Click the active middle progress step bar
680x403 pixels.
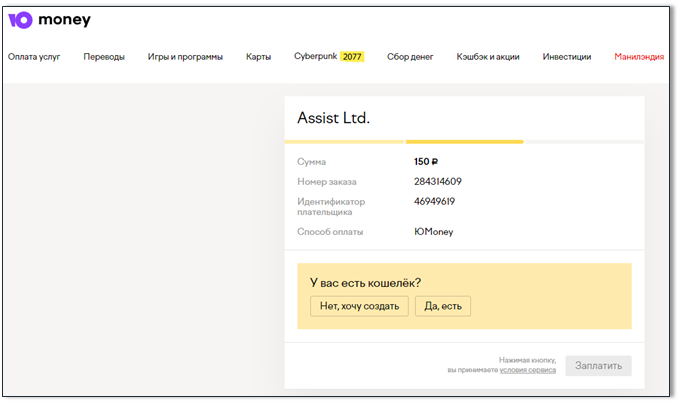(464, 142)
